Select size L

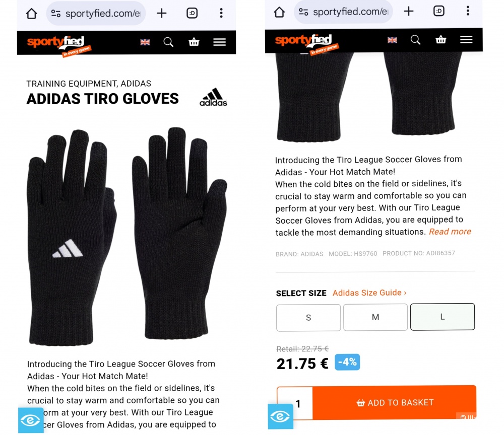(x=443, y=317)
